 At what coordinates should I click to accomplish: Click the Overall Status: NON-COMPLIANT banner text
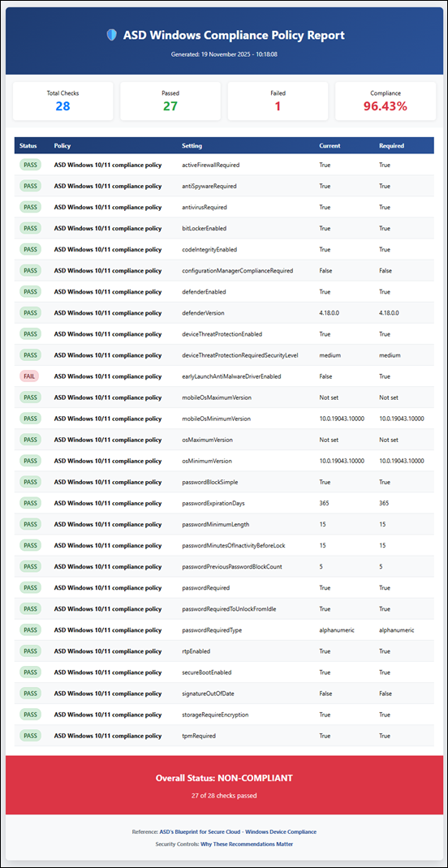pos(224,778)
